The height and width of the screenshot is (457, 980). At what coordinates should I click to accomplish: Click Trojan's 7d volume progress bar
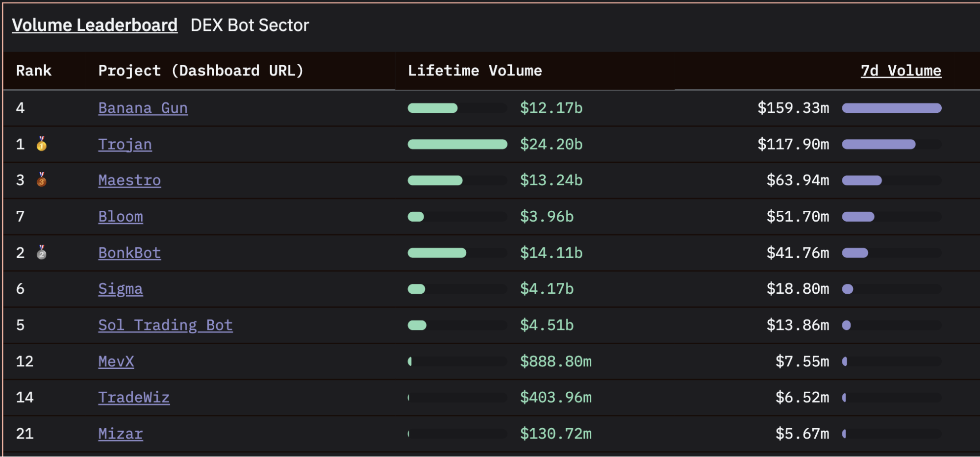tap(892, 144)
